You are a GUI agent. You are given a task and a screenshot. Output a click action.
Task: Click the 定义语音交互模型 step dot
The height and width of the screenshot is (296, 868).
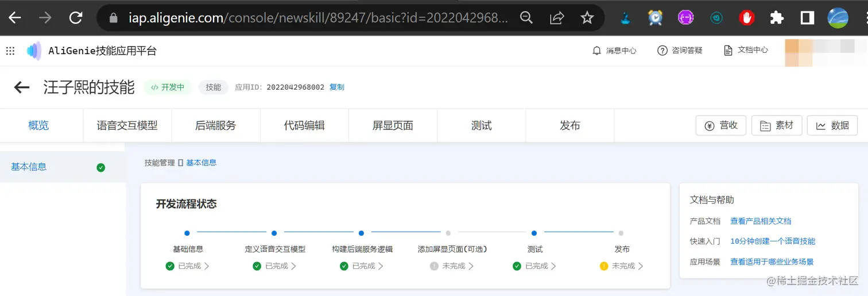(274, 233)
